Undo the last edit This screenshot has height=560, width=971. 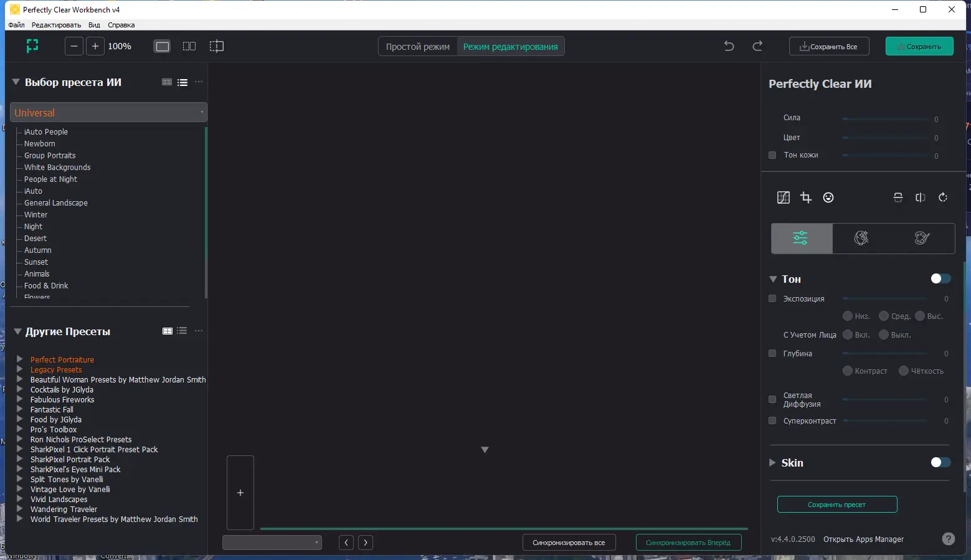(729, 46)
